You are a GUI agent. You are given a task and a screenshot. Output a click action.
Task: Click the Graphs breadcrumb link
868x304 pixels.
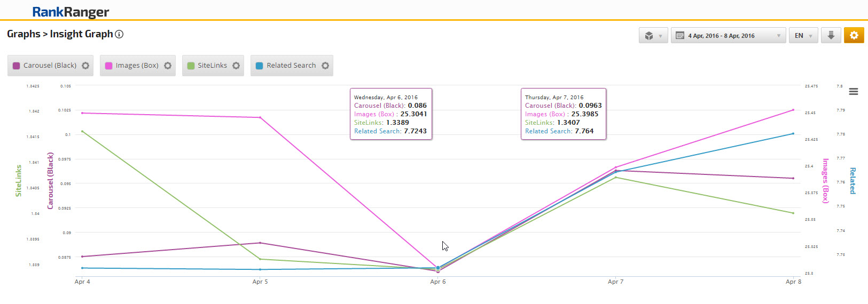pyautogui.click(x=24, y=34)
